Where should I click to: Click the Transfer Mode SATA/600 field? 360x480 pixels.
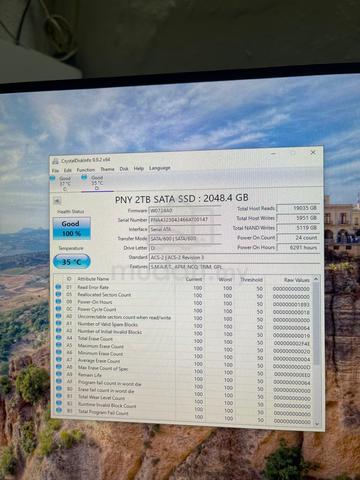(x=185, y=238)
